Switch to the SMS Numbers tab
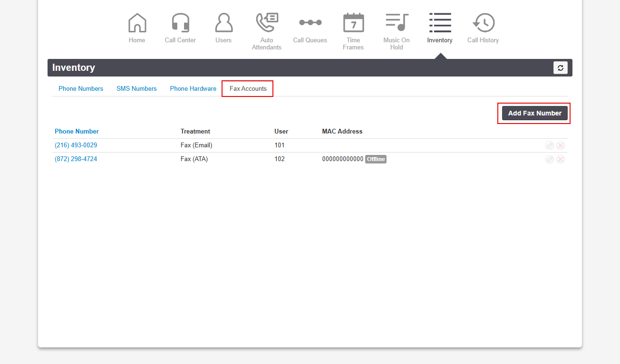The height and width of the screenshot is (364, 620). (x=136, y=89)
